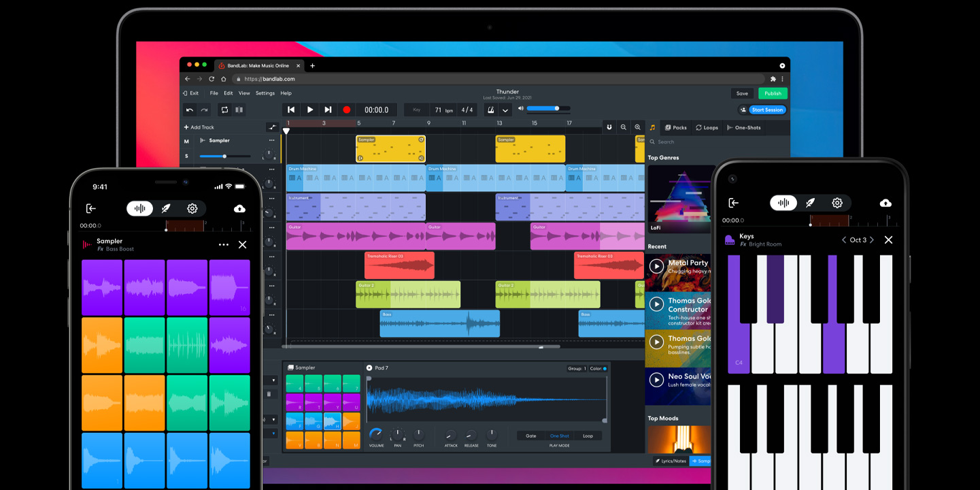Go to the octave before Oct 3
980x490 pixels.
pos(844,240)
